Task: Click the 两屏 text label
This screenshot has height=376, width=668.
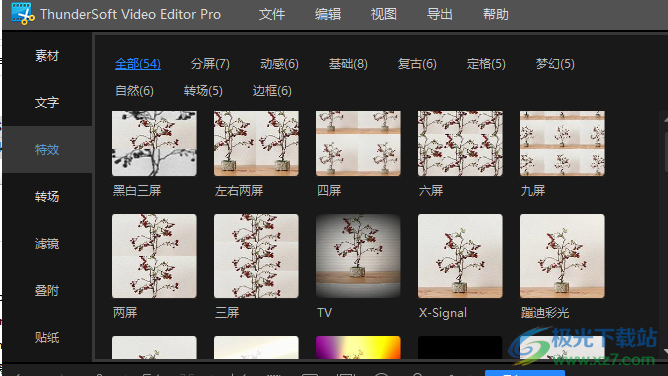Action: pos(125,313)
